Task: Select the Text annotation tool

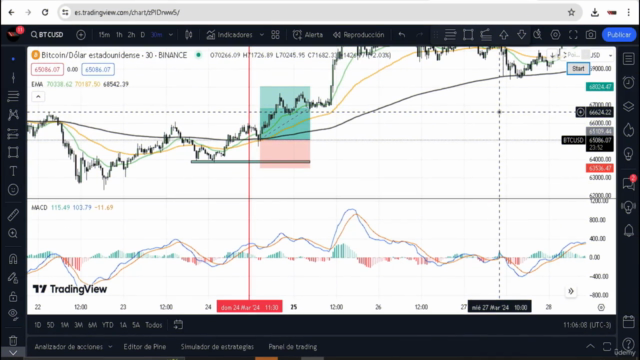Action: (x=13, y=171)
